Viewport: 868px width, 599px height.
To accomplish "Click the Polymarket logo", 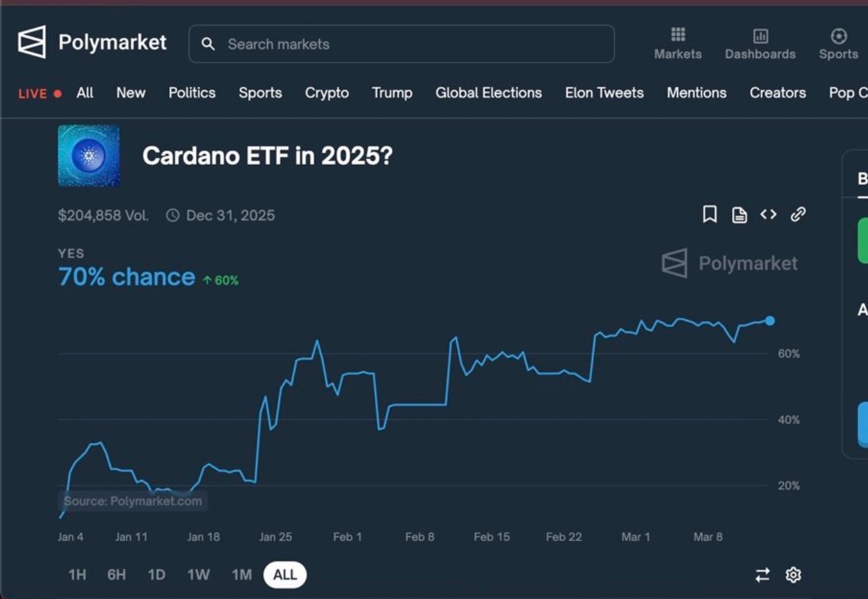I will coord(91,42).
